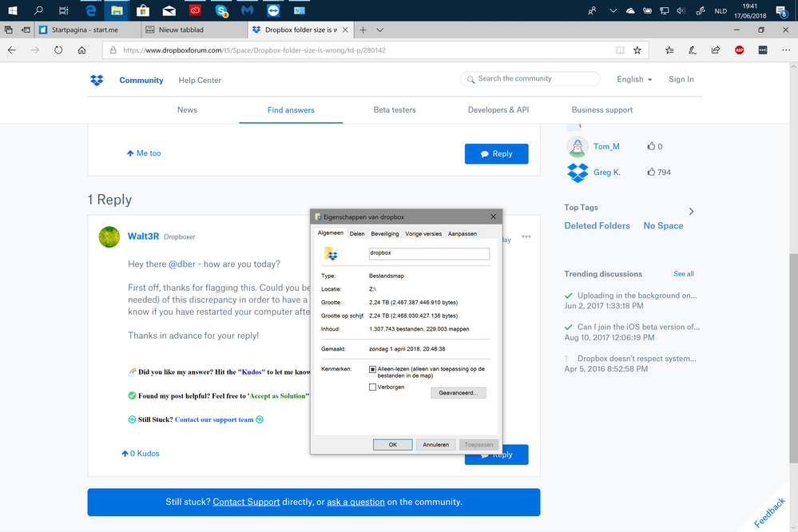This screenshot has height=532, width=798.
Task: Expand Top Tags chevron
Action: coord(691,211)
